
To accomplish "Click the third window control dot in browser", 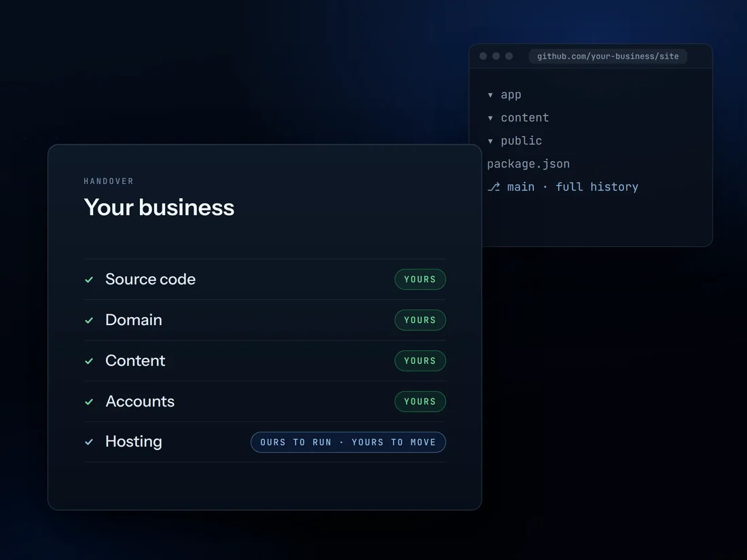I will (509, 56).
